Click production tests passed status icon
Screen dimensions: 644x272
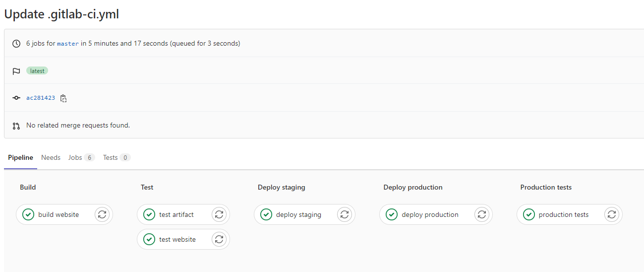click(x=529, y=214)
